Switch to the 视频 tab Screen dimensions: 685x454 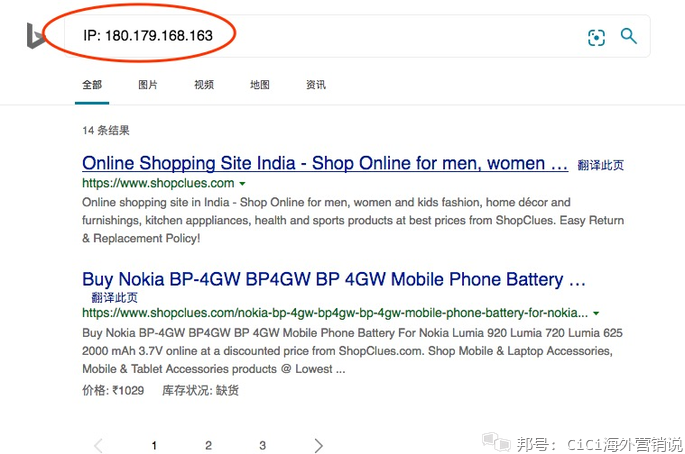coord(204,85)
